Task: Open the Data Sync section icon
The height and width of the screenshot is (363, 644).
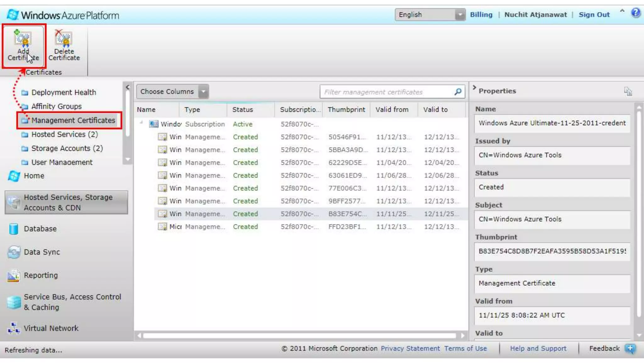Action: pos(14,252)
